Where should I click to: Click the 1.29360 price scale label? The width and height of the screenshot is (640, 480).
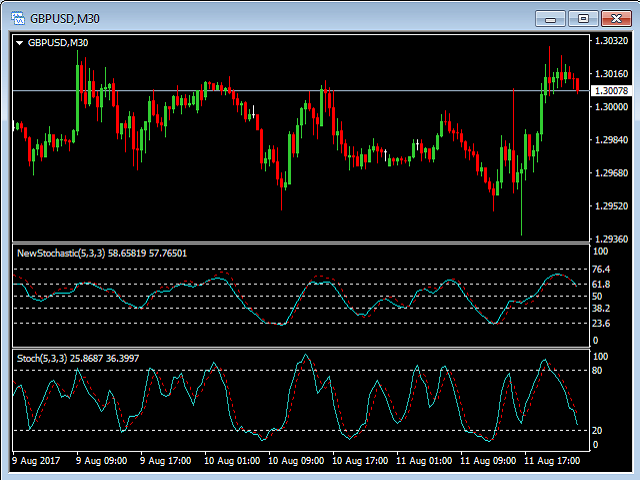[610, 239]
